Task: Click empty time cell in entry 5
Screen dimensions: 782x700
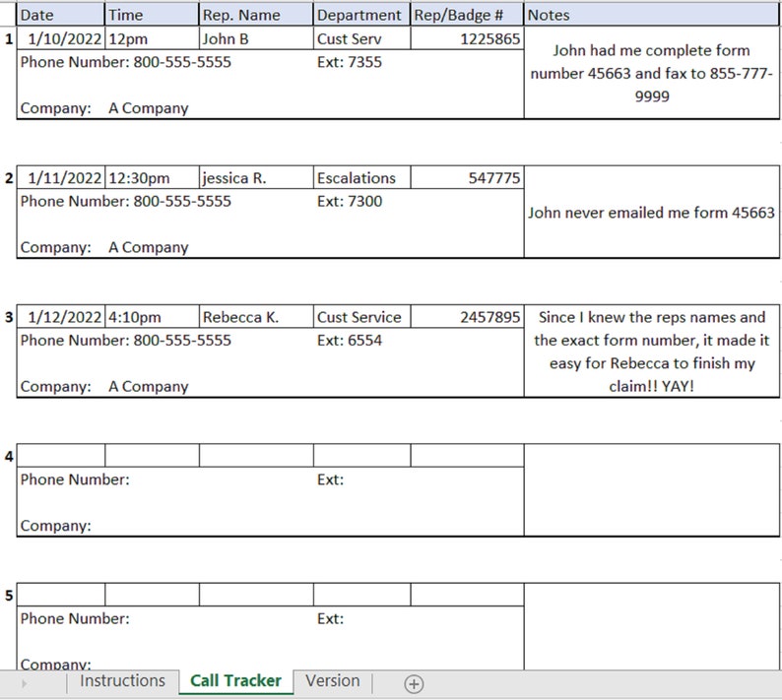Action: tap(152, 595)
